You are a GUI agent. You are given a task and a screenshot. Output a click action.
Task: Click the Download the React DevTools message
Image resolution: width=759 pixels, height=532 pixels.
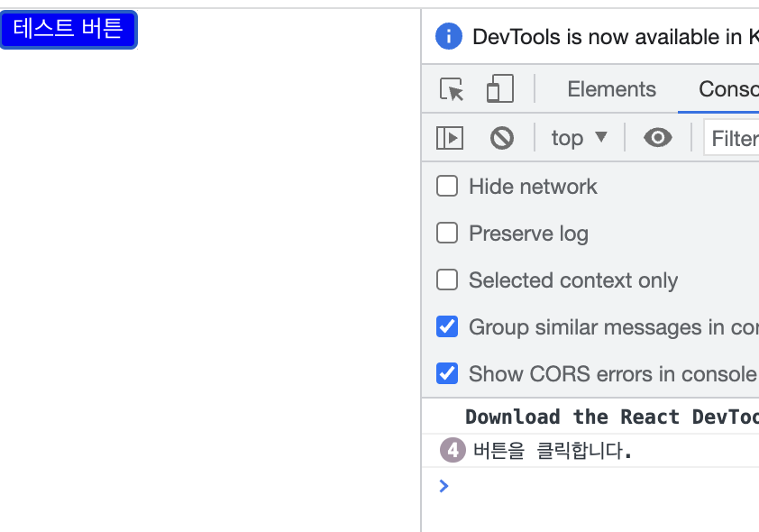tap(610, 417)
